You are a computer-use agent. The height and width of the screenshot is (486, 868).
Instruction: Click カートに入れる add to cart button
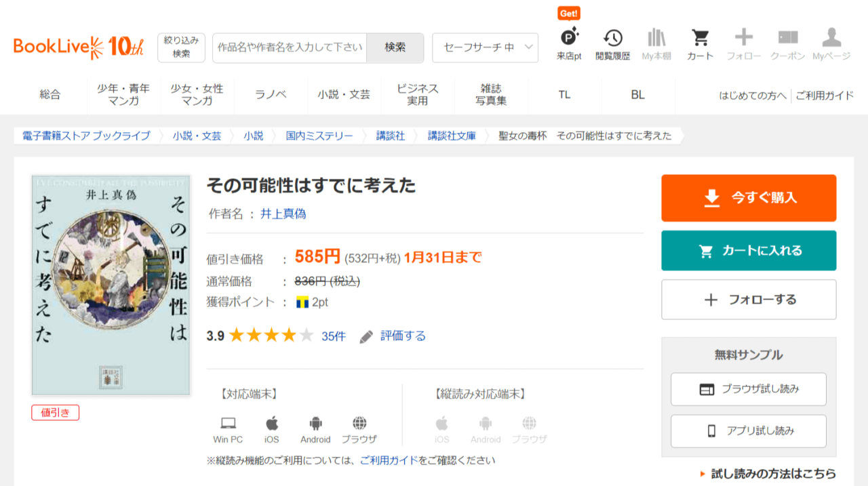749,251
